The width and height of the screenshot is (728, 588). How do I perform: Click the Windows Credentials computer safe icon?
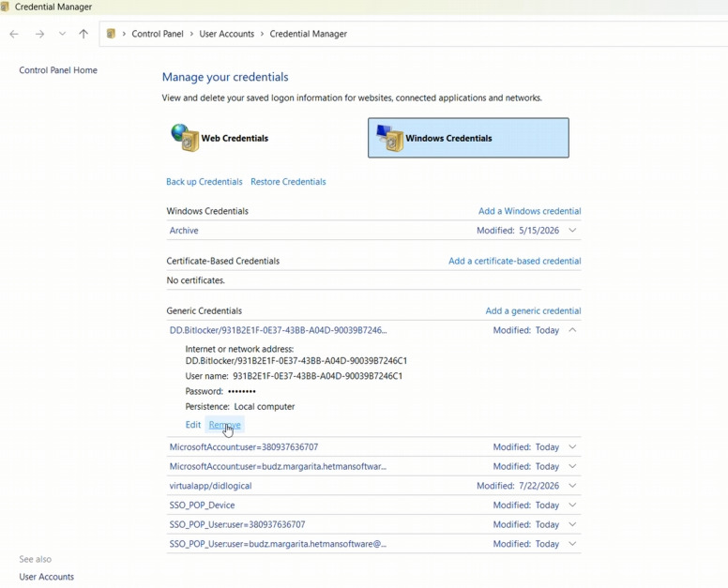(x=389, y=138)
